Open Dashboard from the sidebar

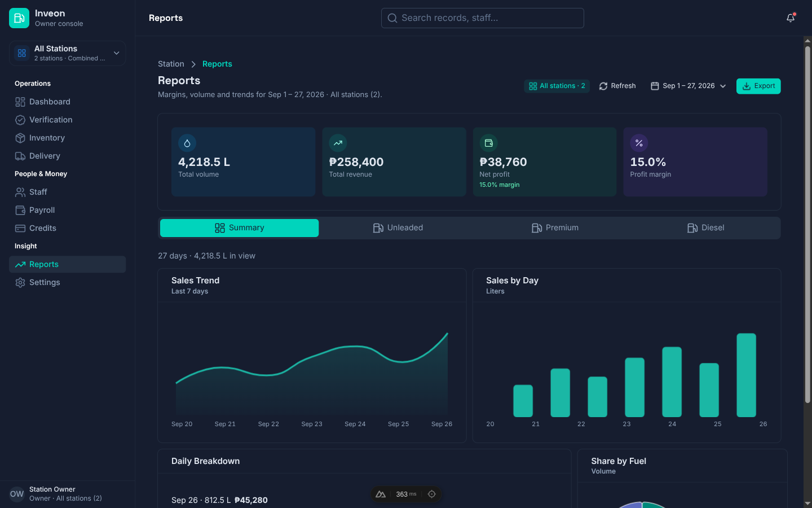tap(67, 102)
